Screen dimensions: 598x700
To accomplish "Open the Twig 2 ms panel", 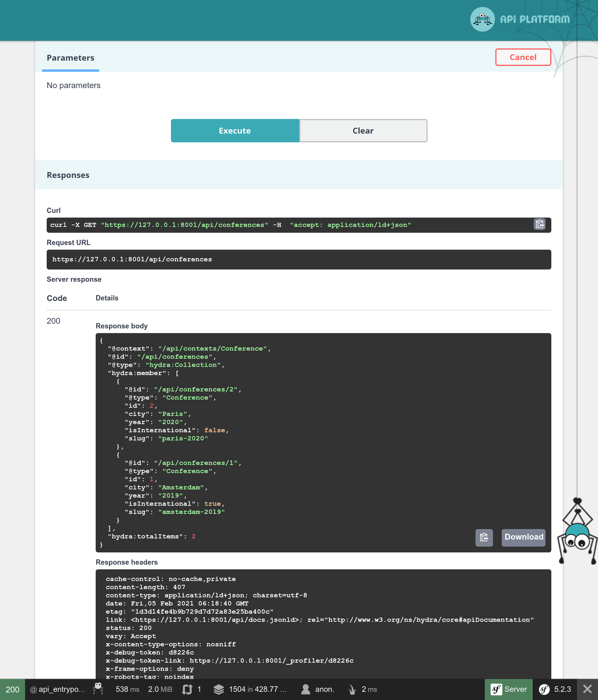I will pyautogui.click(x=363, y=689).
